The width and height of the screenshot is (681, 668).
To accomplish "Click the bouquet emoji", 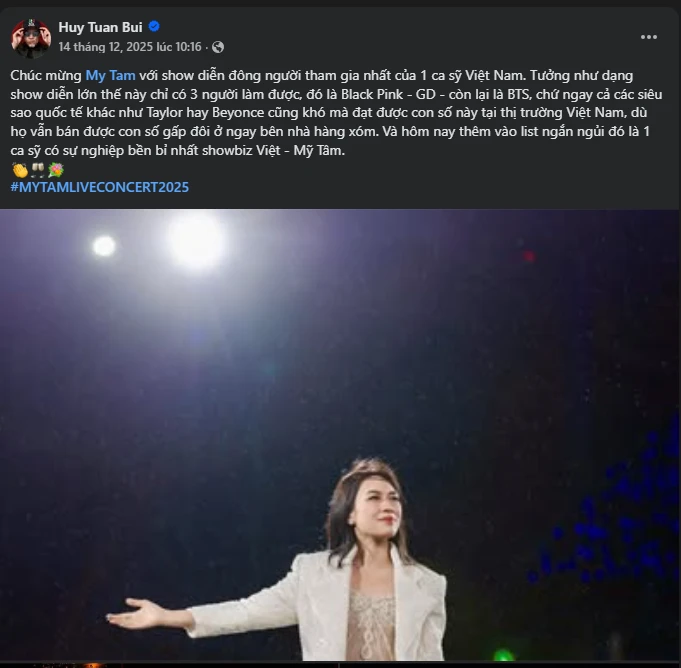I will click(54, 170).
